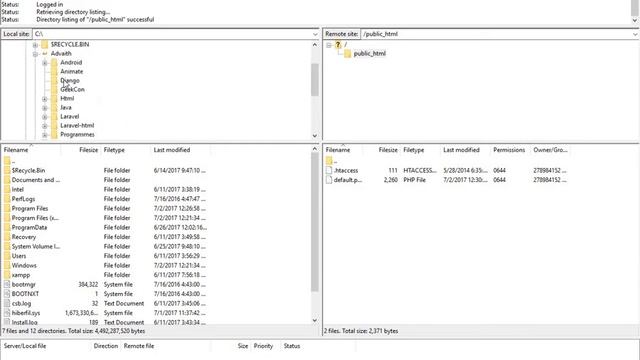Viewport: 640px width, 360px height.
Task: Sort remote files by Permissions column
Action: click(x=509, y=150)
